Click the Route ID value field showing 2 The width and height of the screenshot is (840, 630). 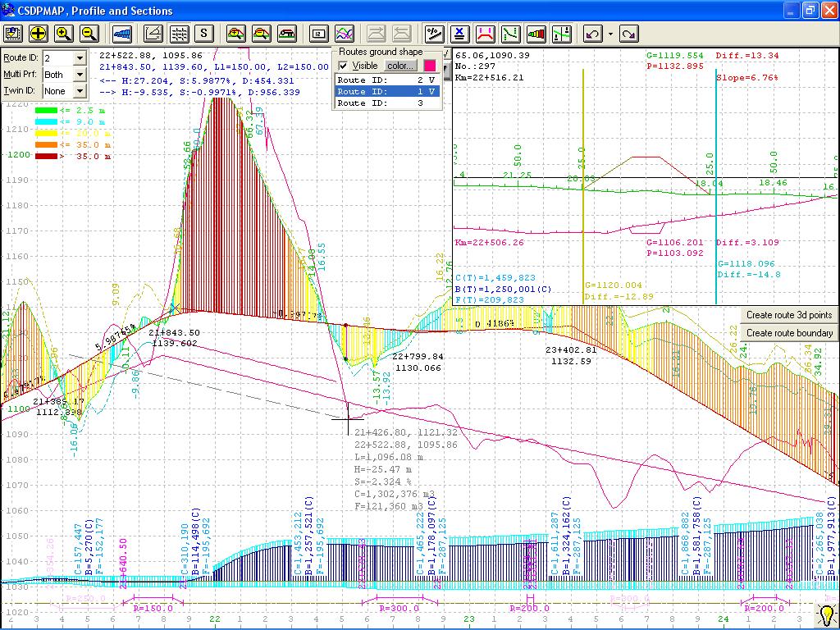point(58,58)
